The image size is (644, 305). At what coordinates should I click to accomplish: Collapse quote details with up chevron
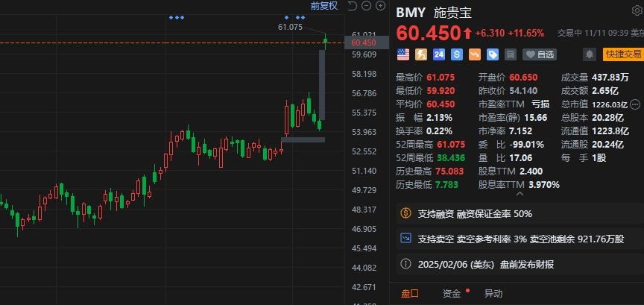[520, 193]
